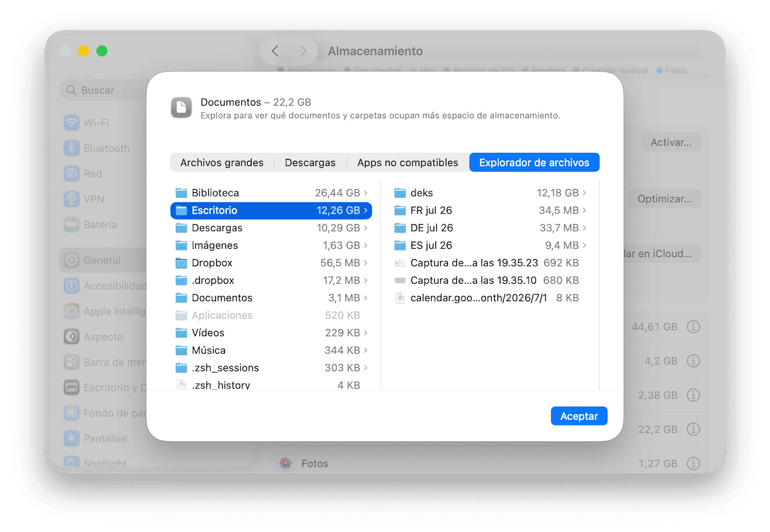This screenshot has width=770, height=532.
Task: Click the Vídeos folder icon
Action: point(182,333)
